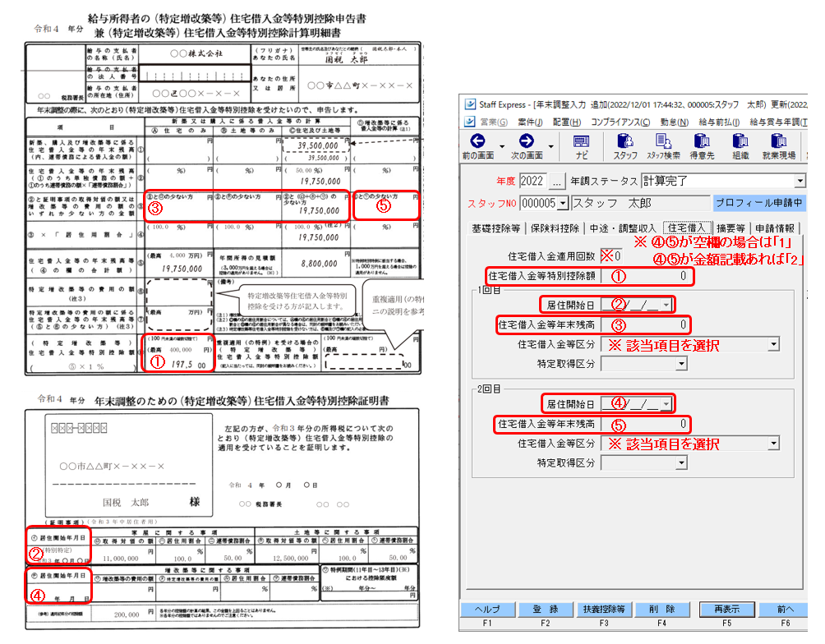Open 2回目 住宅借入金等区分 dropdown
825x644 pixels.
coord(773,444)
